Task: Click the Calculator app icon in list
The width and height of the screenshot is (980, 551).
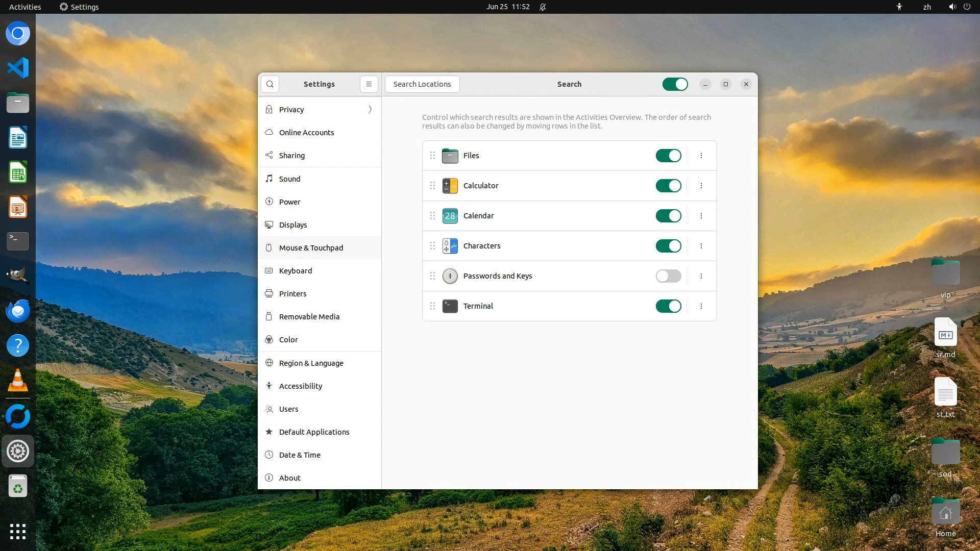Action: [450, 186]
